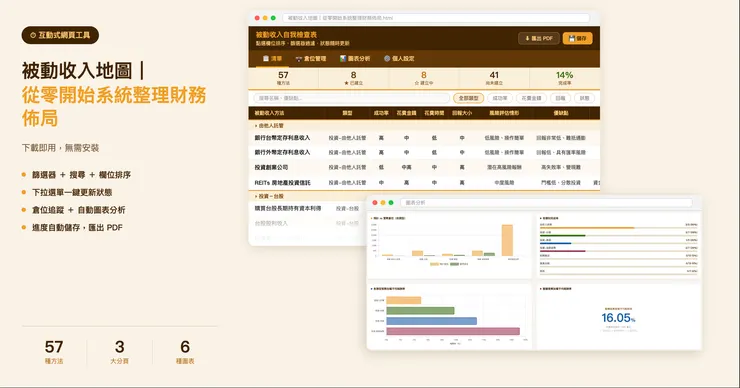This screenshot has width=740, height=388.
Task: Click the outline star beside 建立中
Action: point(416,83)
